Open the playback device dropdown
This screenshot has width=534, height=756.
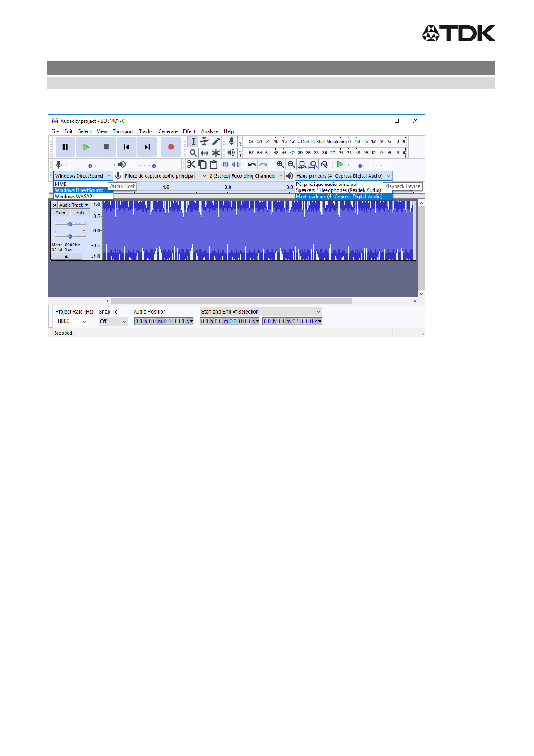tap(343, 176)
